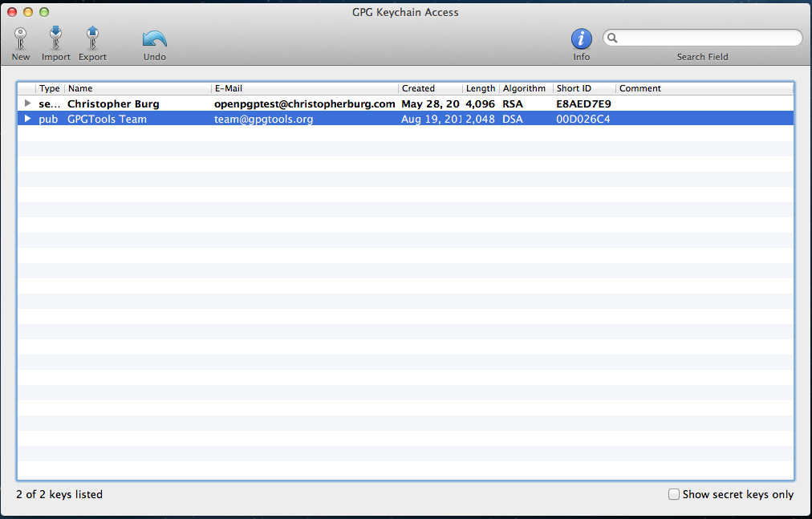Expand the Christopher Burg key row

pos(28,103)
